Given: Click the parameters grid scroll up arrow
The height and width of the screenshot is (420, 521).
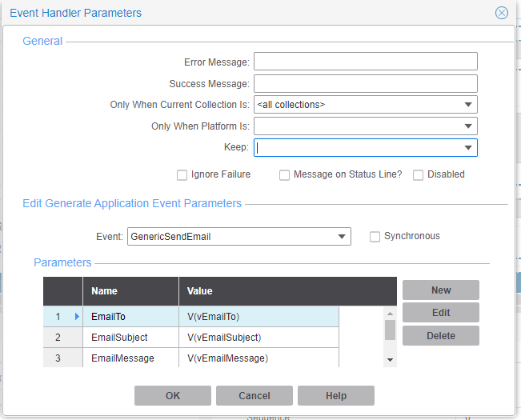Looking at the screenshot, I should pos(390,314).
